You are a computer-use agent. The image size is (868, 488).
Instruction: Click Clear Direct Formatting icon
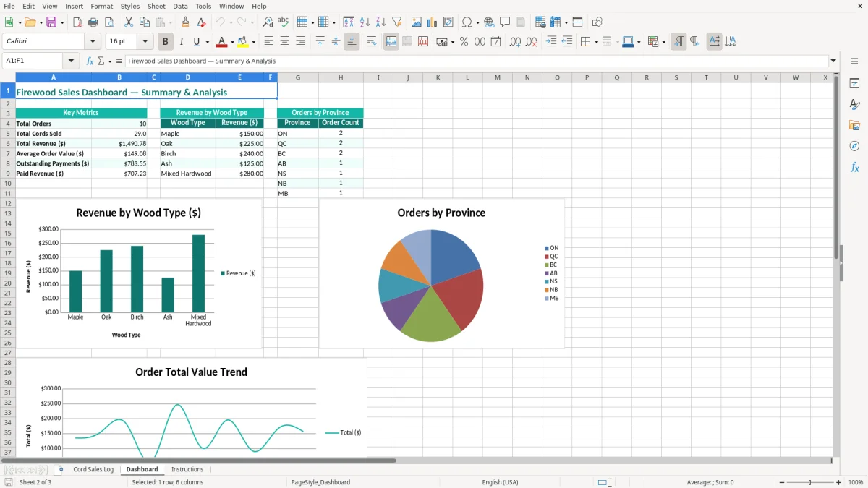click(202, 22)
